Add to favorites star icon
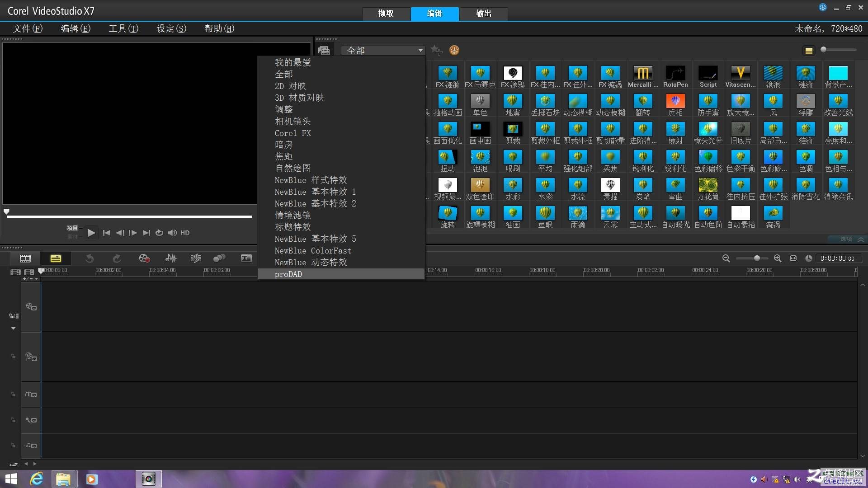The image size is (868, 488). pos(436,50)
